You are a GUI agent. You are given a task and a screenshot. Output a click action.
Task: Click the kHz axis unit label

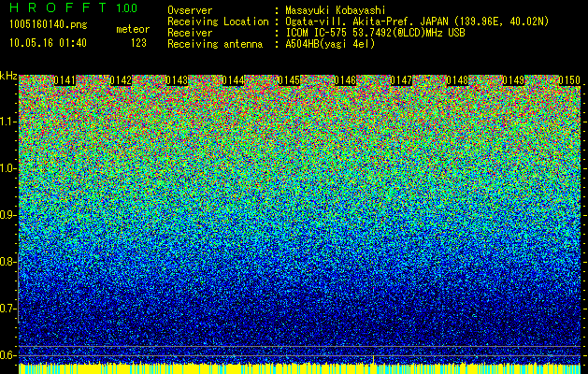8,76
